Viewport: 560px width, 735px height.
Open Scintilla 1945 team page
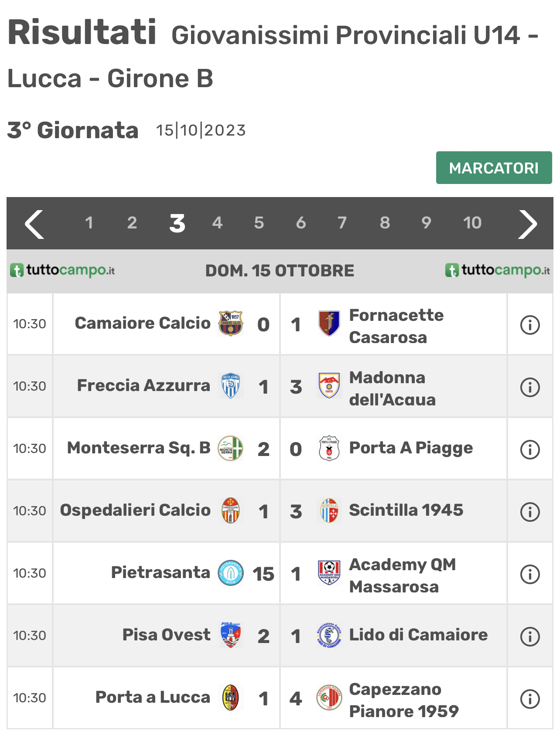coord(406,510)
